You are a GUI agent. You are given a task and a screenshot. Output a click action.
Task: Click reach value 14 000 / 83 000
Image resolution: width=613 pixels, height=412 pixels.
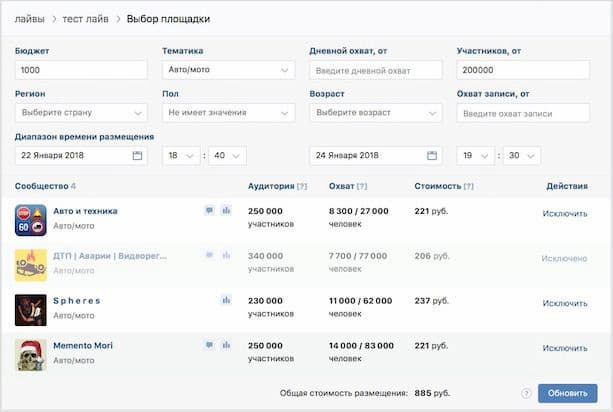tap(361, 346)
